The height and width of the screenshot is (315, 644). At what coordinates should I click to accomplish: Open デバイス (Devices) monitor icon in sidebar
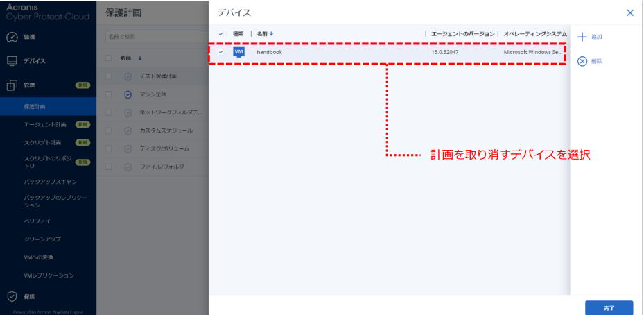12,61
